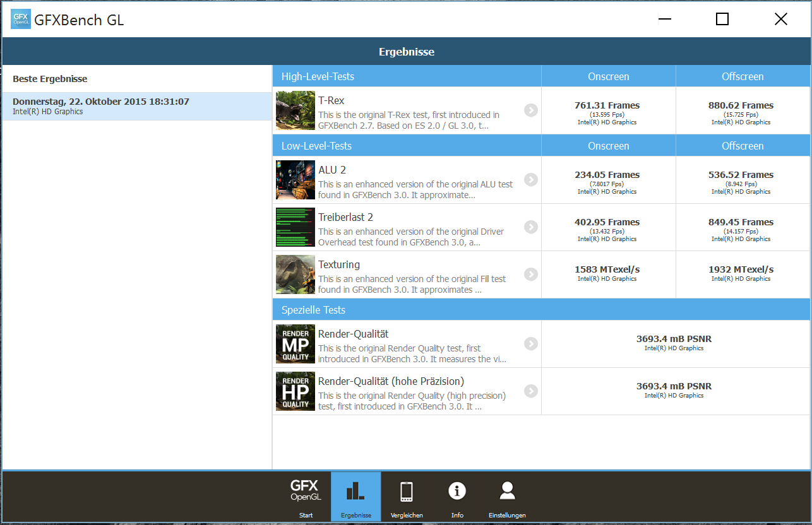Screen dimensions: 812x525
Task: Expand Render-Qualität (hohe Präzision) details arrow
Action: pos(531,391)
